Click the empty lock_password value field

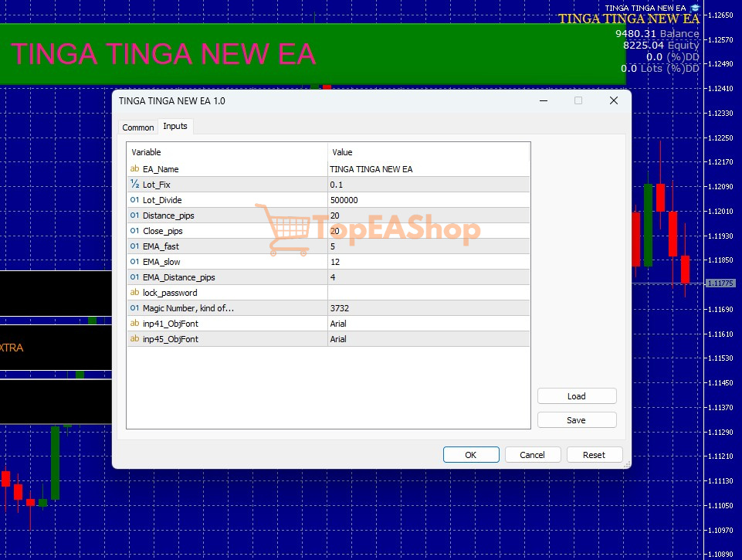click(425, 293)
